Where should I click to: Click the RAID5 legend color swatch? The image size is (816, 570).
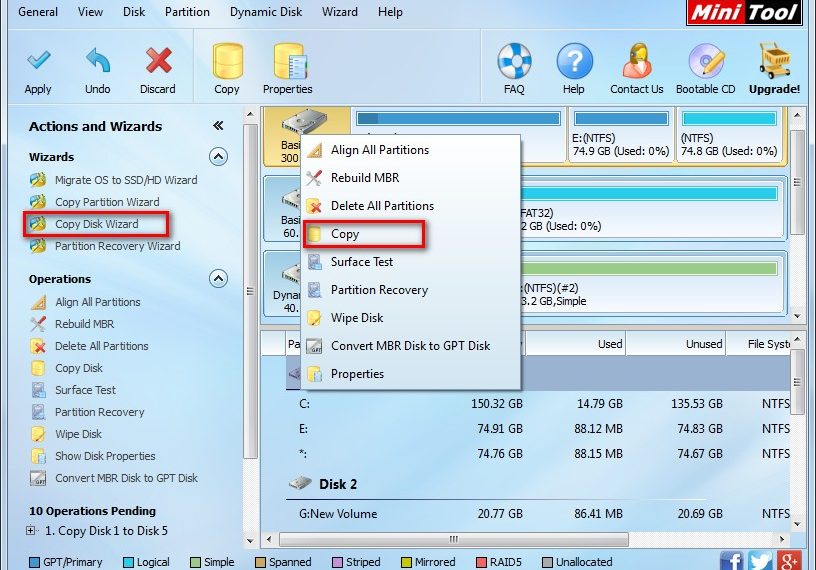pos(481,562)
